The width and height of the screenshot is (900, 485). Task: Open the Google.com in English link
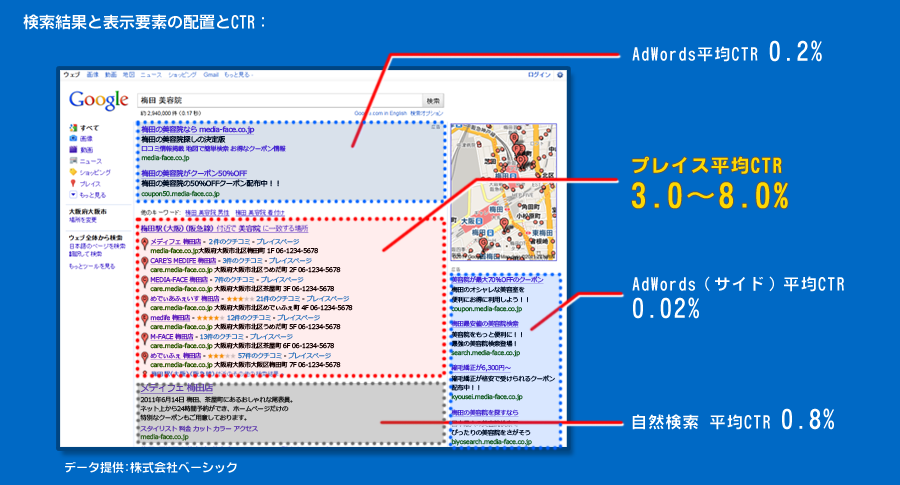(x=381, y=114)
